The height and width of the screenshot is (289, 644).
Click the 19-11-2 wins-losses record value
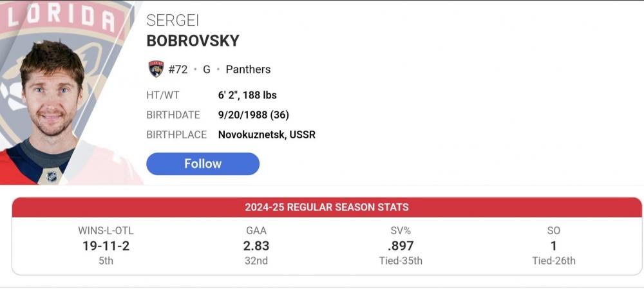pos(106,246)
